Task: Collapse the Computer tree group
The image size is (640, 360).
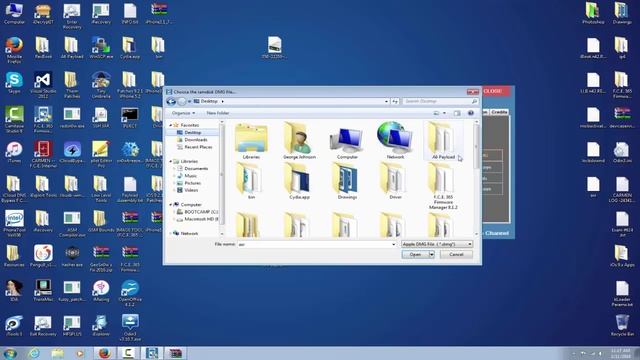Action: [x=171, y=204]
